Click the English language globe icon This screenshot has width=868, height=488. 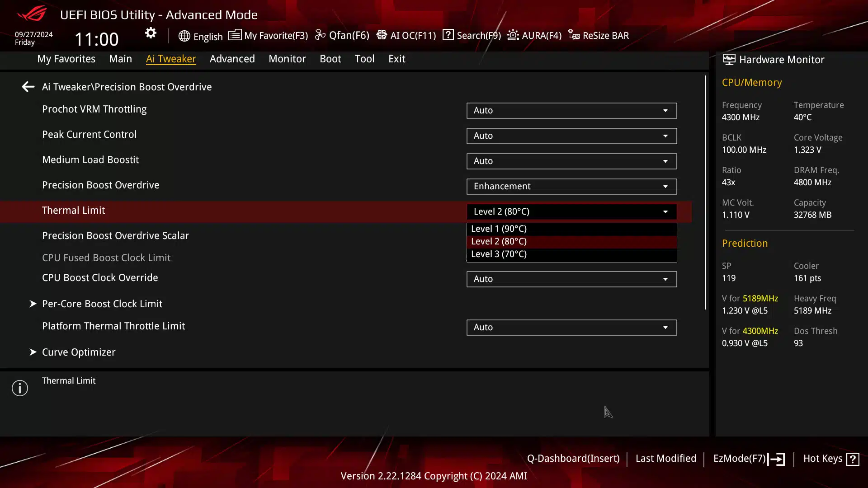tap(184, 36)
